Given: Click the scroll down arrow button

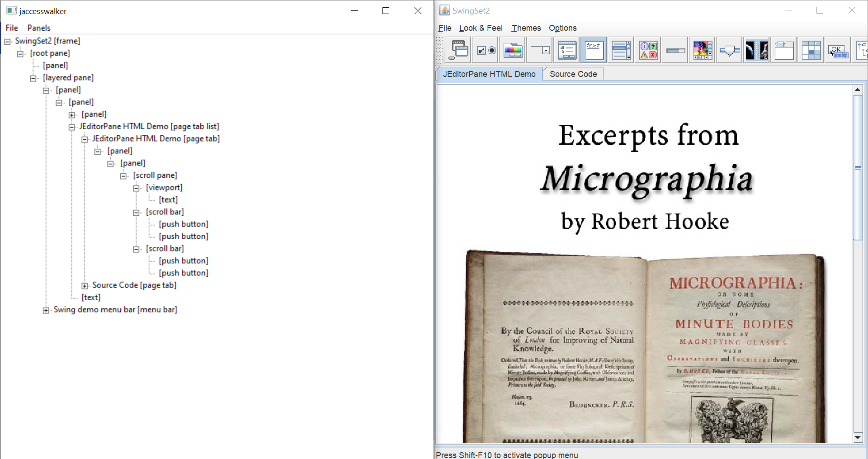Looking at the screenshot, I should pyautogui.click(x=857, y=436).
